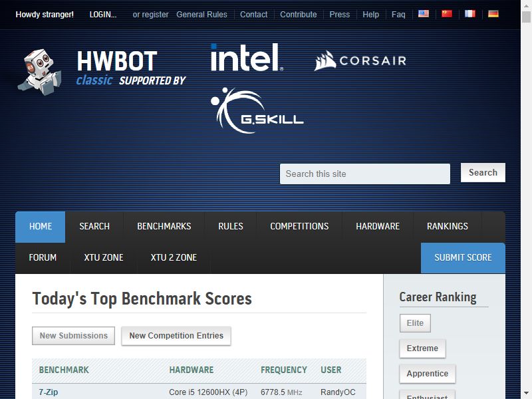The image size is (532, 399).
Task: Open General Rules in the top bar
Action: click(x=201, y=15)
